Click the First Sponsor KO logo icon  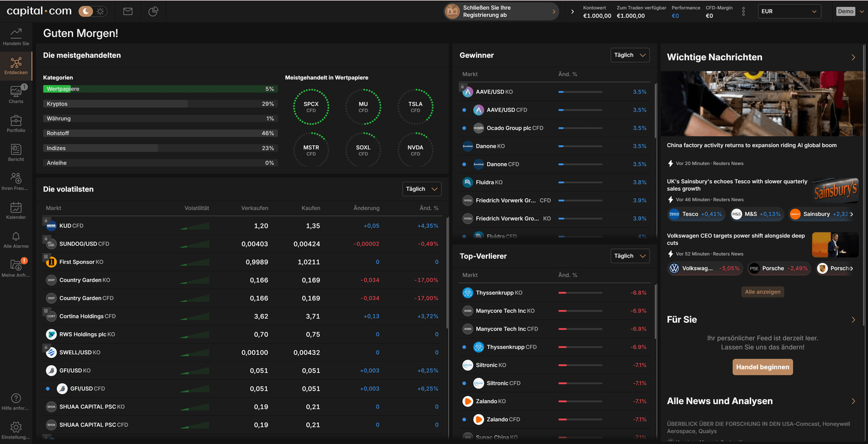tap(51, 262)
